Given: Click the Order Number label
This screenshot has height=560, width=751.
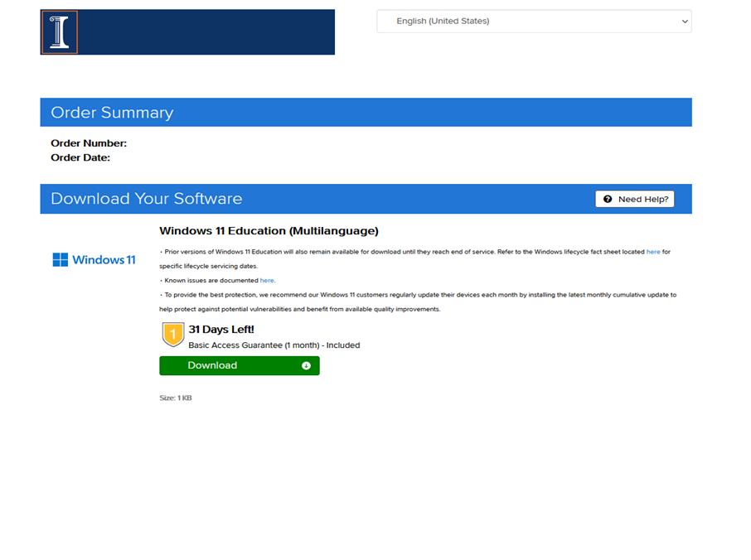Looking at the screenshot, I should [89, 143].
